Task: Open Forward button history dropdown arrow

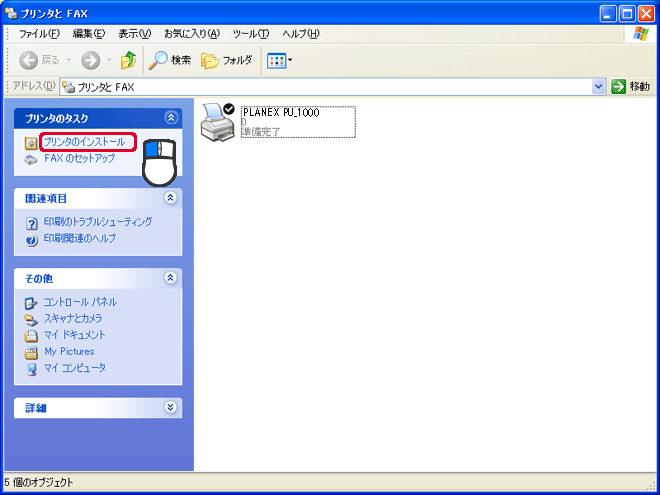Action: click(109, 61)
